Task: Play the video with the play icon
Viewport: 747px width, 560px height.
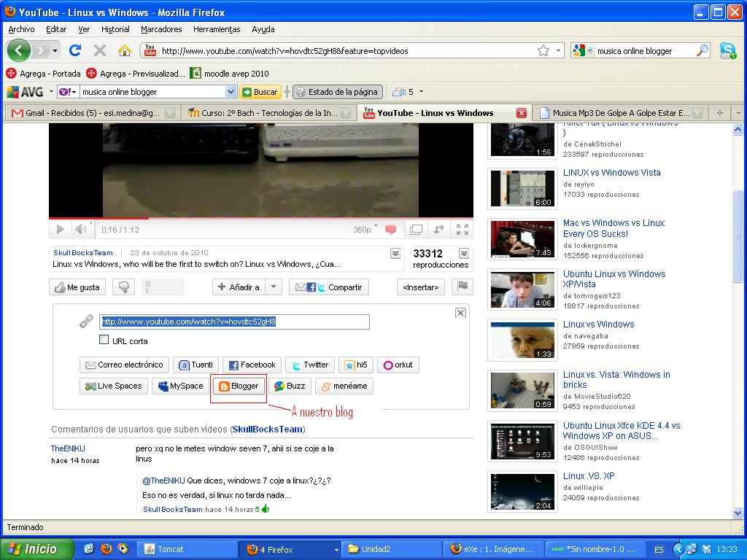Action: tap(61, 230)
